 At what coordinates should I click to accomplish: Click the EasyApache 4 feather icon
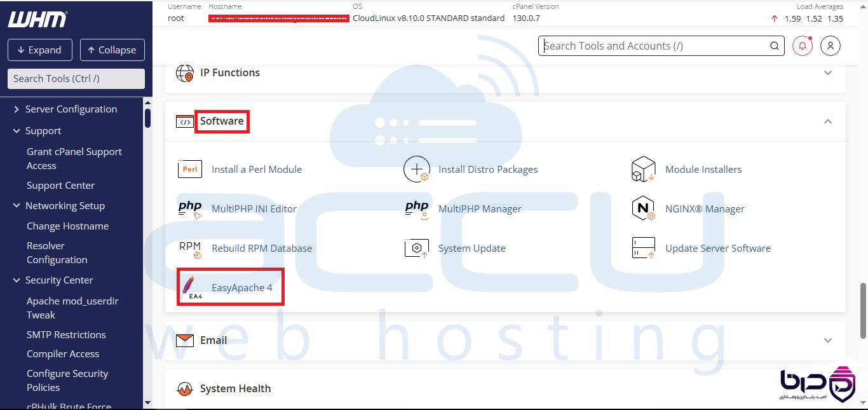click(191, 287)
